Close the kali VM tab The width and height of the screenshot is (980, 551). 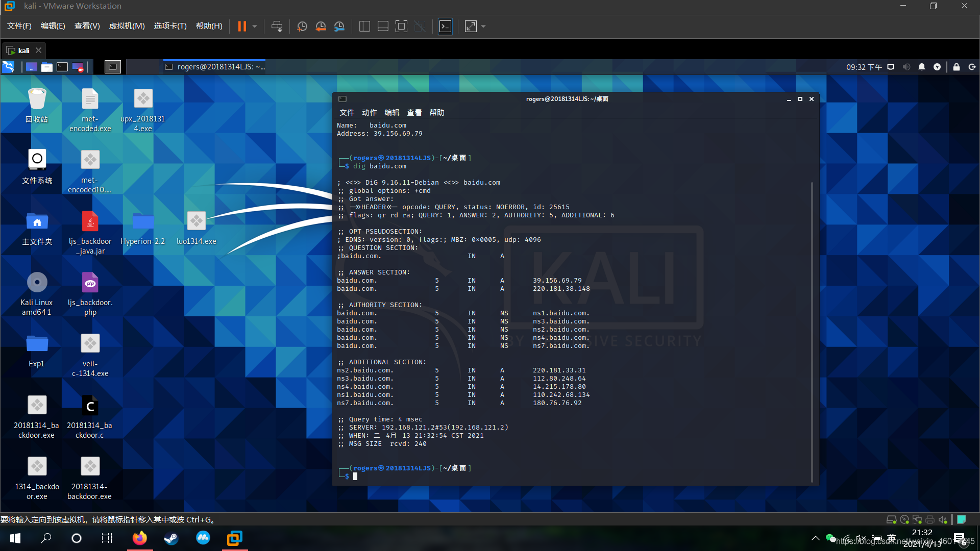(38, 51)
